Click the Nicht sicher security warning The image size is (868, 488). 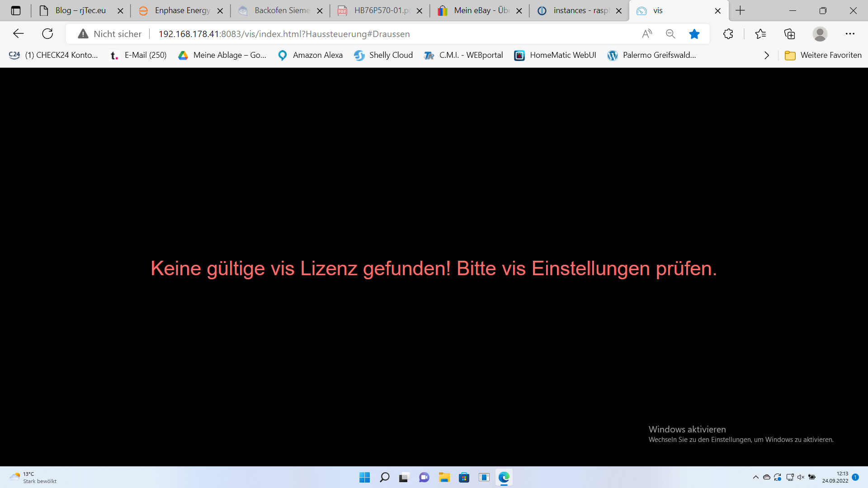[x=110, y=34]
